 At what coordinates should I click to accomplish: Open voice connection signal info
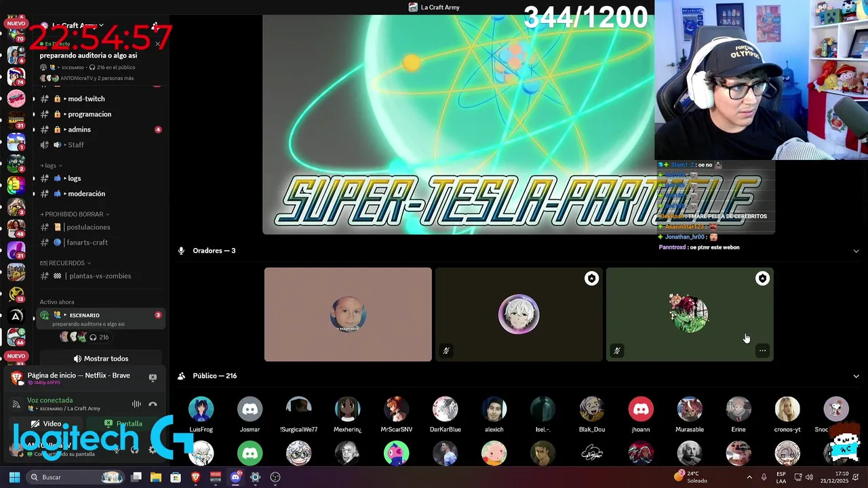point(16,404)
